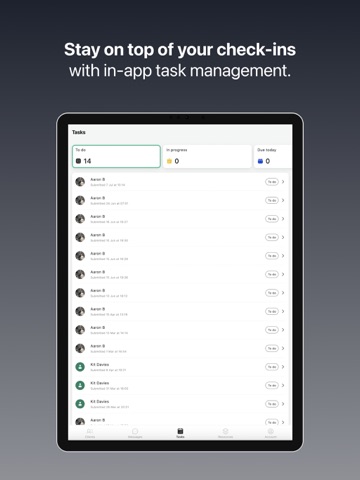Expand chevron on Aaron B Apr row

click(283, 311)
